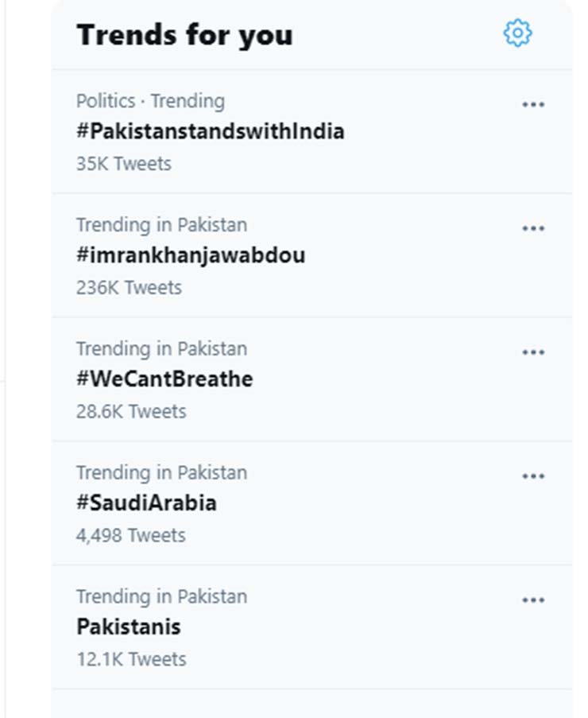Image resolution: width=588 pixels, height=718 pixels.
Task: Click the three-dot icon beside Pakistanis trend
Action: click(533, 600)
